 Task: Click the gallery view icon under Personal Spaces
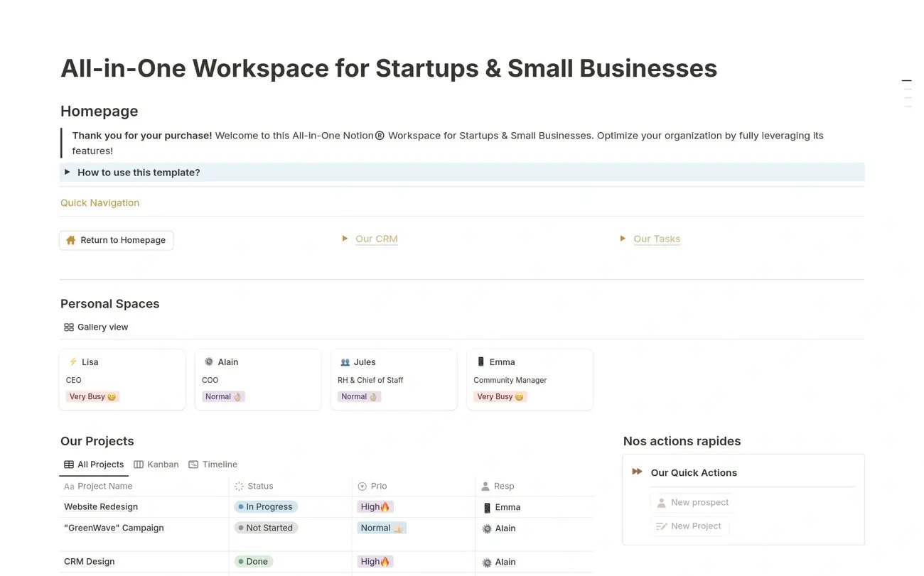[68, 327]
